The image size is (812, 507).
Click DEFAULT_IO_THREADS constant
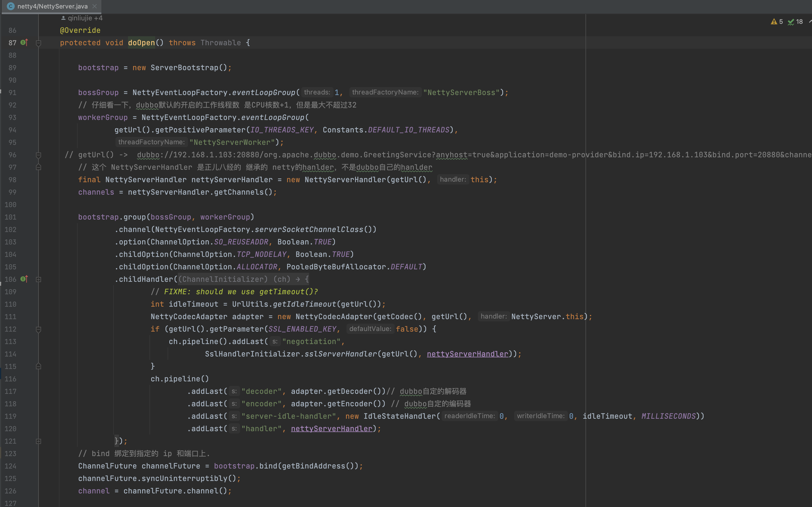[409, 130]
